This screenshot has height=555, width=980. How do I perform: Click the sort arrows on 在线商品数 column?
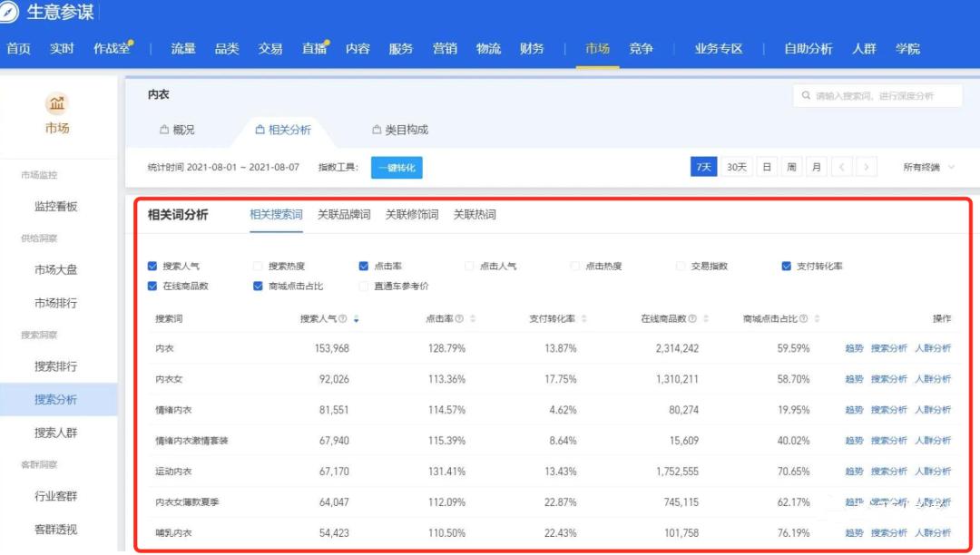click(x=707, y=318)
